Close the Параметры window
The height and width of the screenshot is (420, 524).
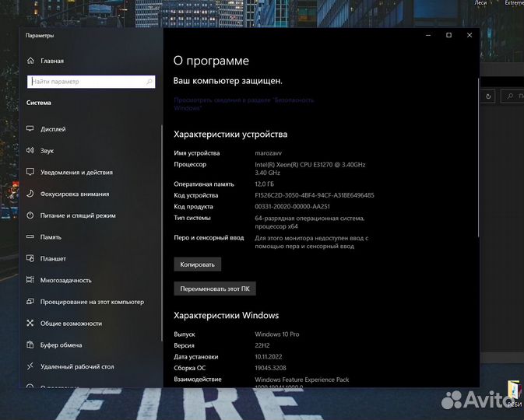coord(469,35)
